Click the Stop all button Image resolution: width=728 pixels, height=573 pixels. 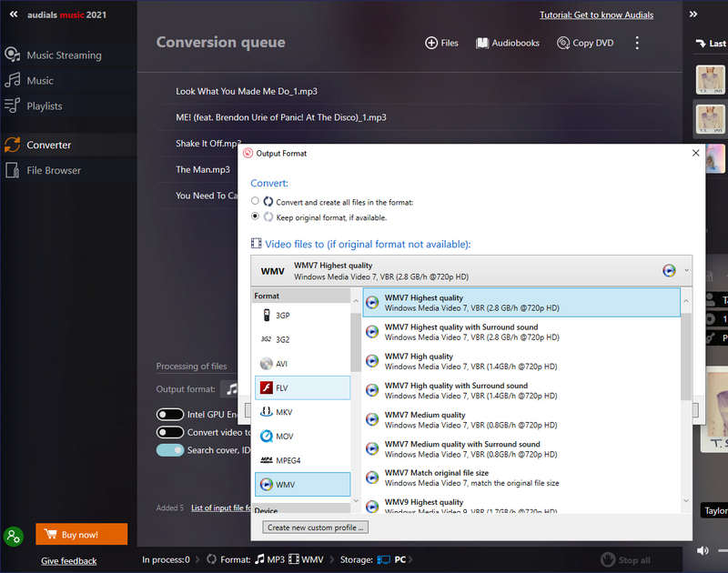625,560
